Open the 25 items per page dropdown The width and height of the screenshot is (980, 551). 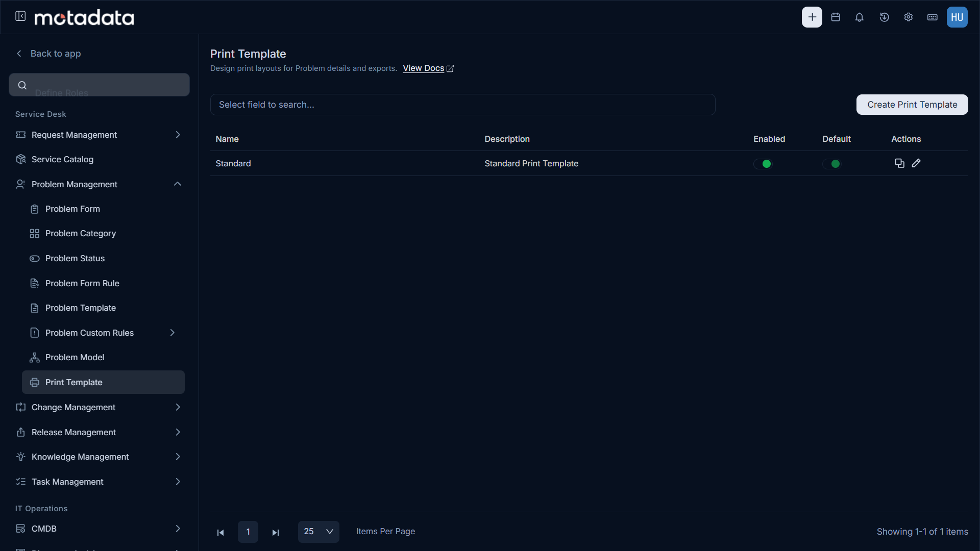coord(318,532)
